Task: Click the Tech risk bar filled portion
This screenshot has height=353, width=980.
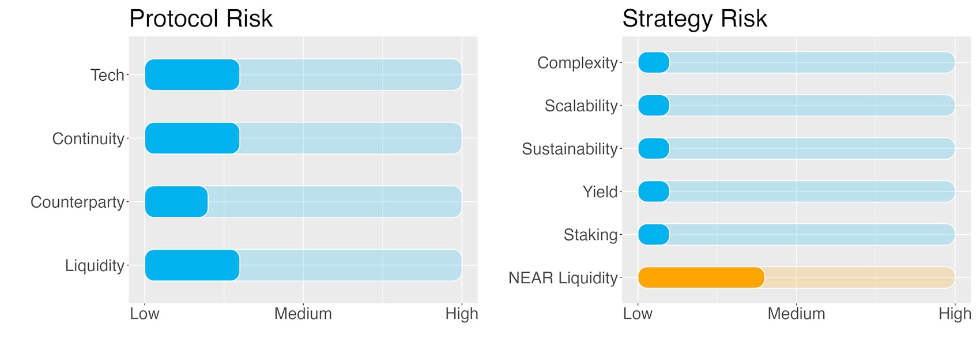Action: coord(192,75)
